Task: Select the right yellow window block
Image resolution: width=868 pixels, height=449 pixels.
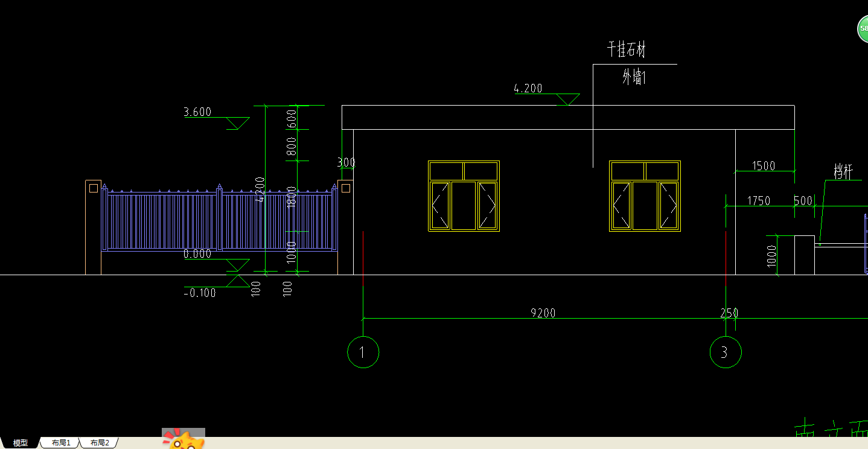Action: pyautogui.click(x=645, y=196)
